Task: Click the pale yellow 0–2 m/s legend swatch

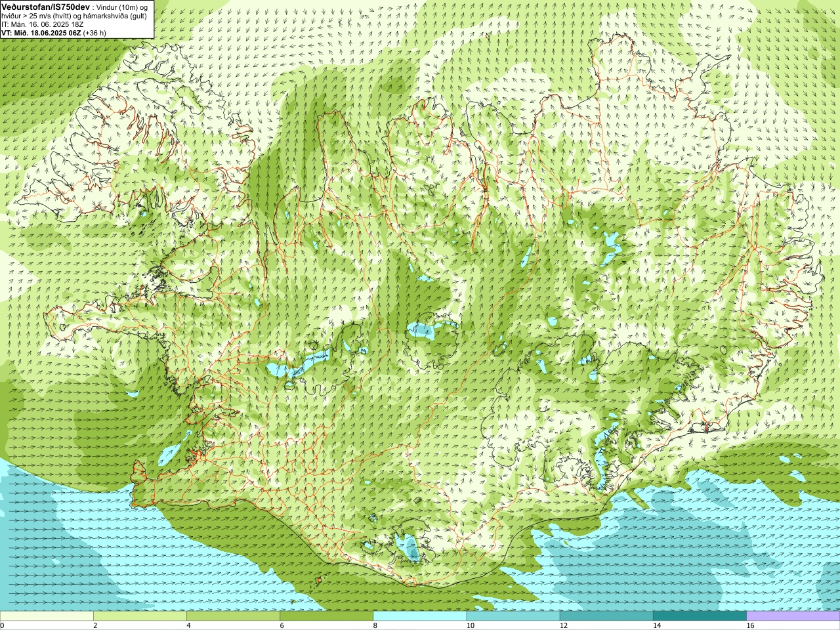Action: tap(47, 616)
